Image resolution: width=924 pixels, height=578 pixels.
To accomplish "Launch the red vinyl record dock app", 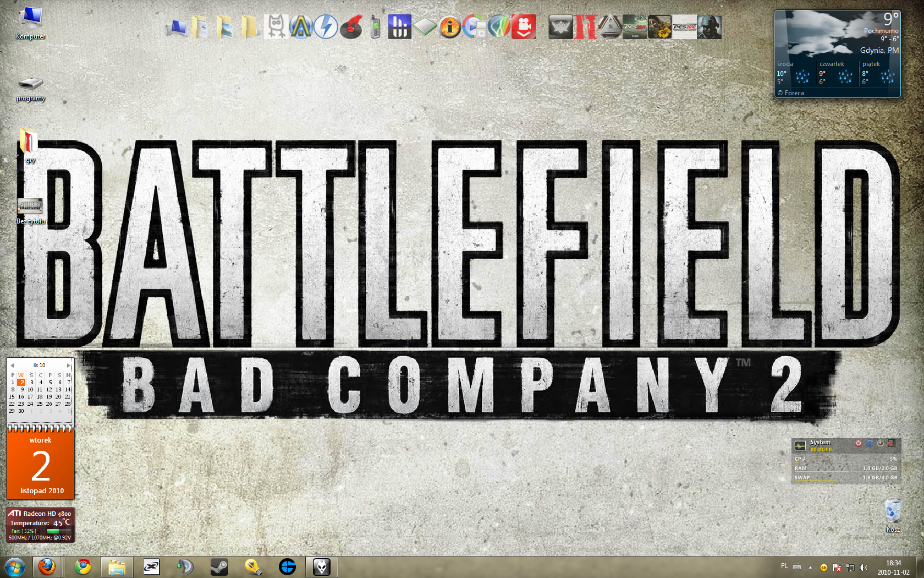I will 351,26.
